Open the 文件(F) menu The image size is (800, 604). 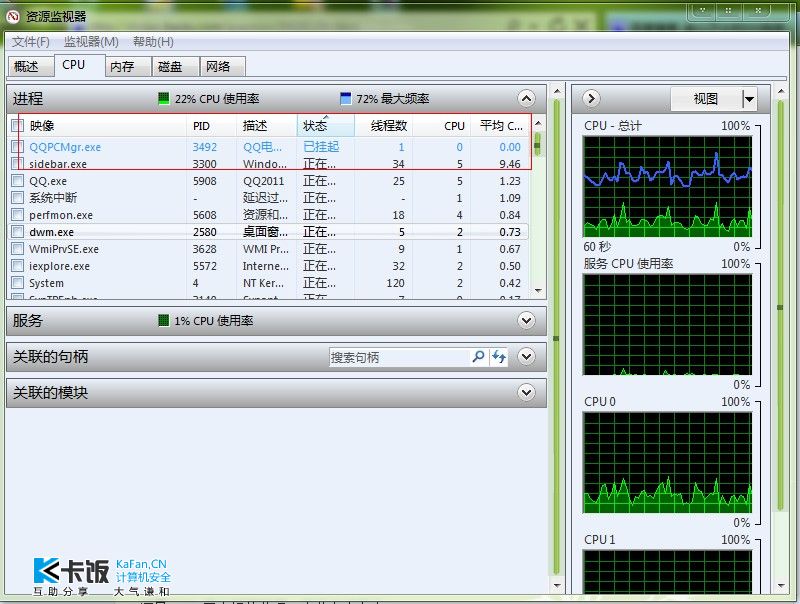pos(31,42)
